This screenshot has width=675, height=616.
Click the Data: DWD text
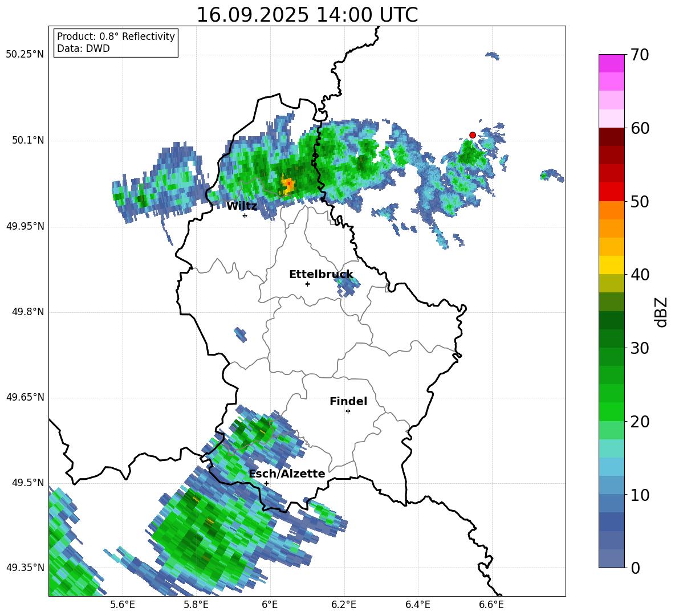click(83, 48)
